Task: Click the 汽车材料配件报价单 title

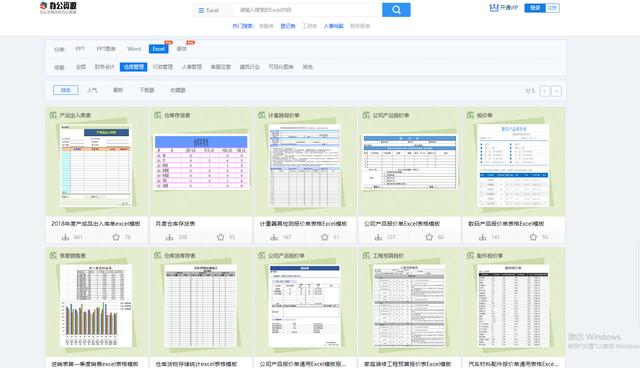Action: [513, 364]
